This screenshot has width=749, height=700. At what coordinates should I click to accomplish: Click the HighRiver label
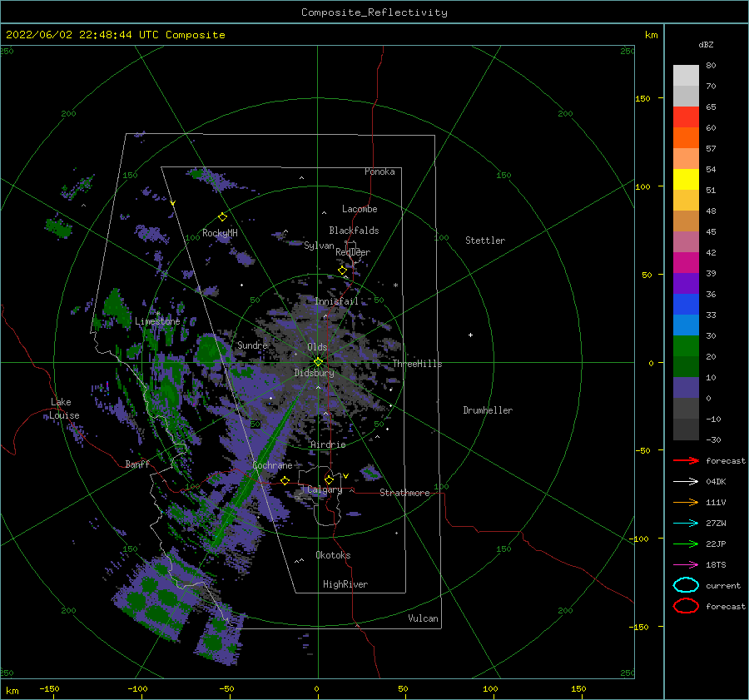345,584
